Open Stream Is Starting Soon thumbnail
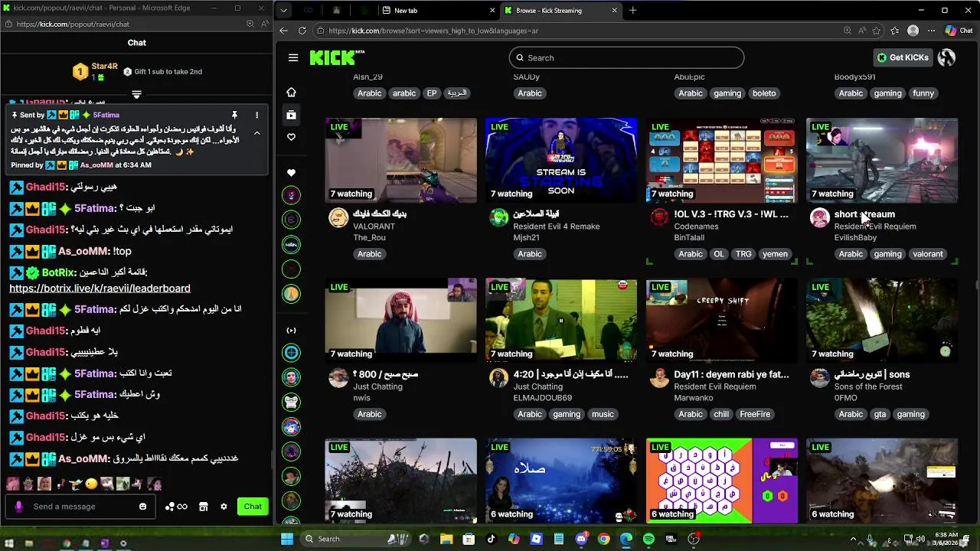The width and height of the screenshot is (980, 551). tap(560, 160)
